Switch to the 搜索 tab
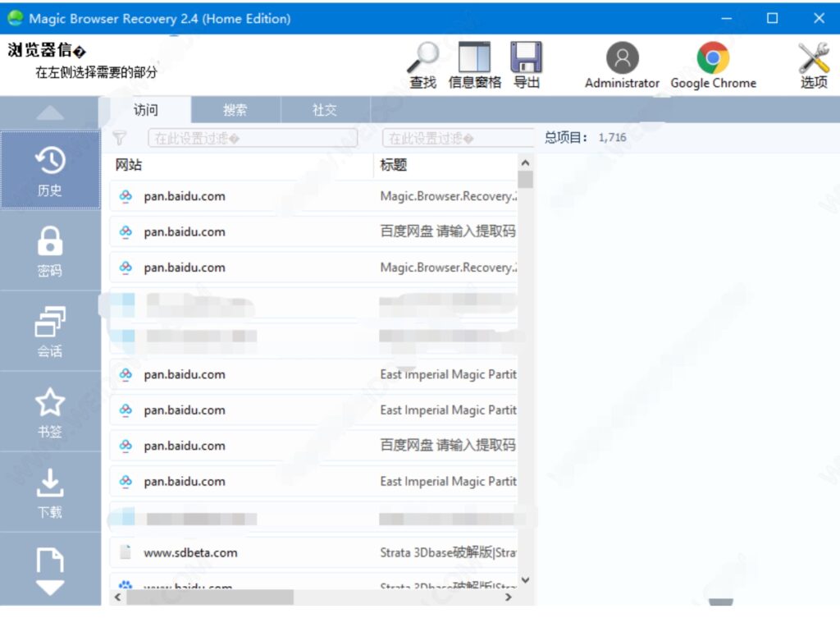 235,110
